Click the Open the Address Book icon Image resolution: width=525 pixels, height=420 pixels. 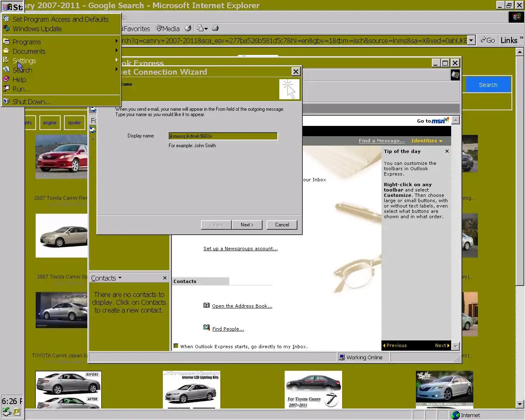click(207, 305)
